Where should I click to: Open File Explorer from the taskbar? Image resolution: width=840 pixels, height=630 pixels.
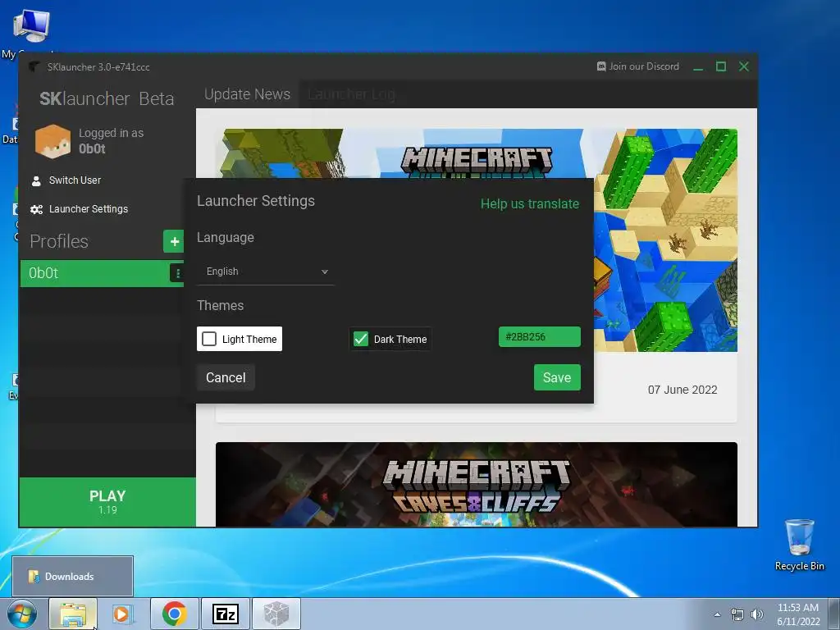tap(73, 614)
